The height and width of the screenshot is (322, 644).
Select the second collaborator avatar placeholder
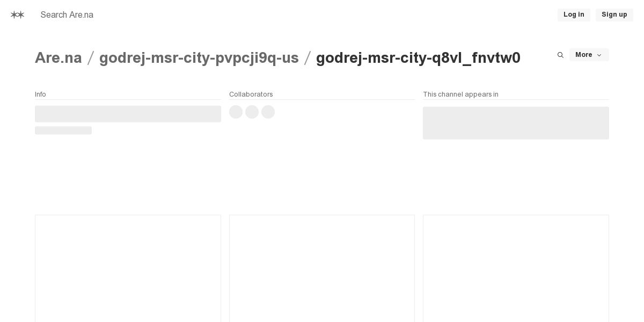(x=252, y=112)
